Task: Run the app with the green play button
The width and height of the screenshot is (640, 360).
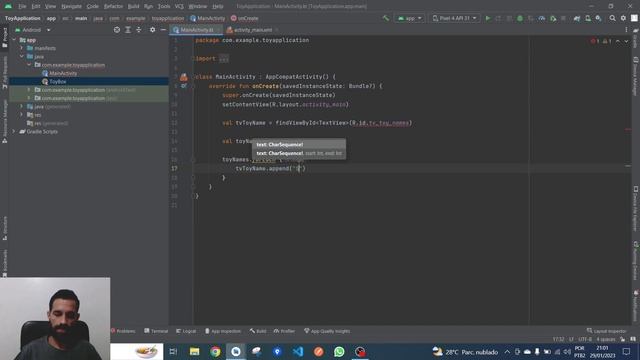Action: click(488, 18)
